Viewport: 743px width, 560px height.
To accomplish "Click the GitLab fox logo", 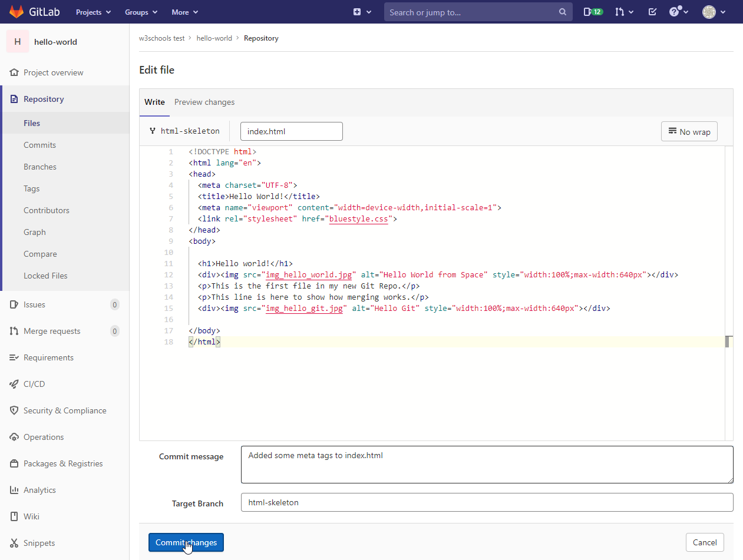I will pos(16,12).
